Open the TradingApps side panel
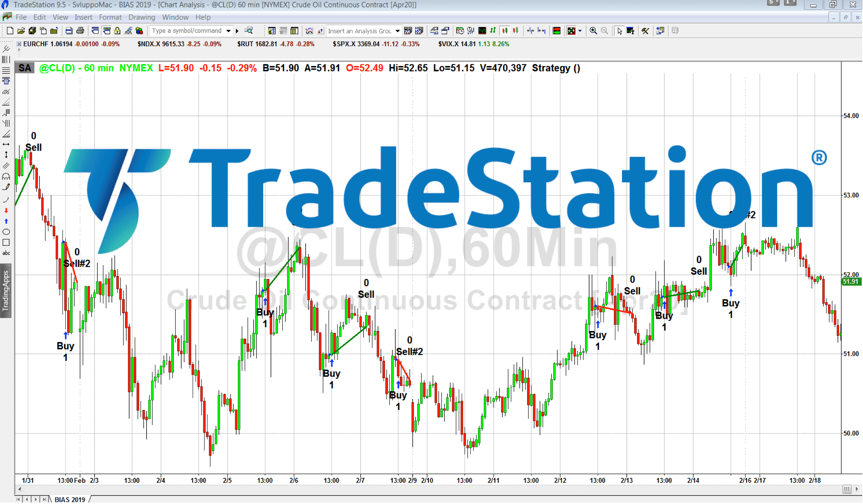863x504 pixels. [6, 291]
